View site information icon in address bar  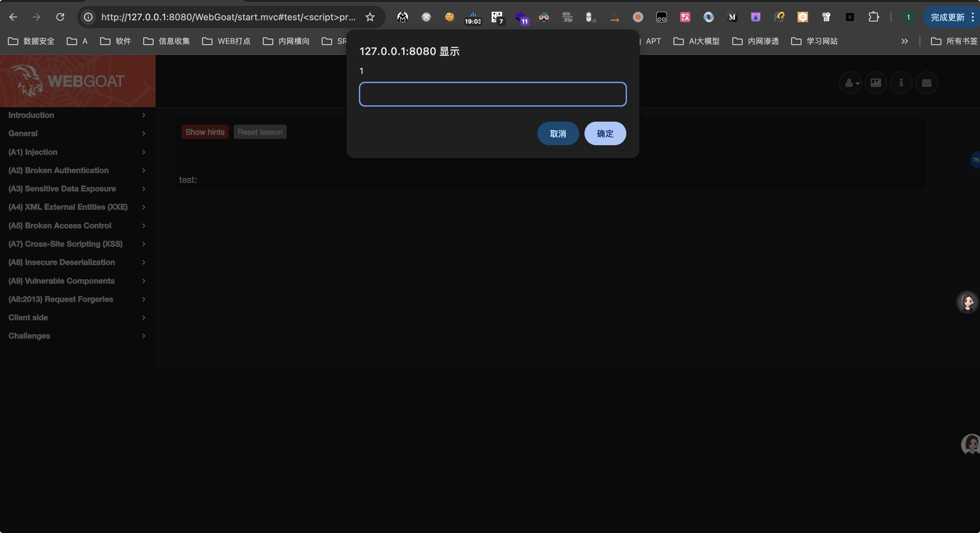click(x=88, y=17)
